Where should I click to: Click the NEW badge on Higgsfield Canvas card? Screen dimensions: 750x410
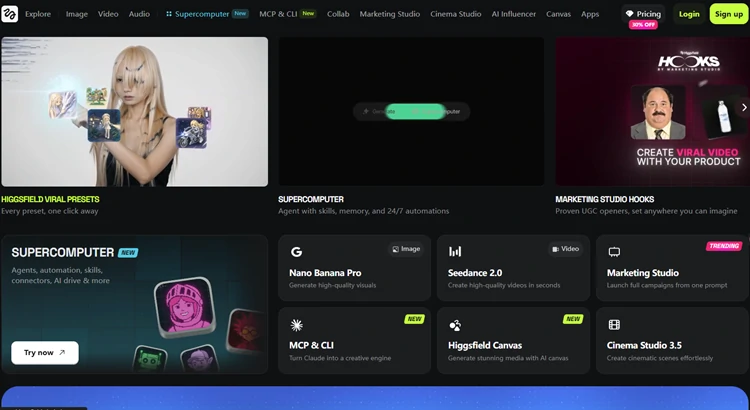coord(573,319)
